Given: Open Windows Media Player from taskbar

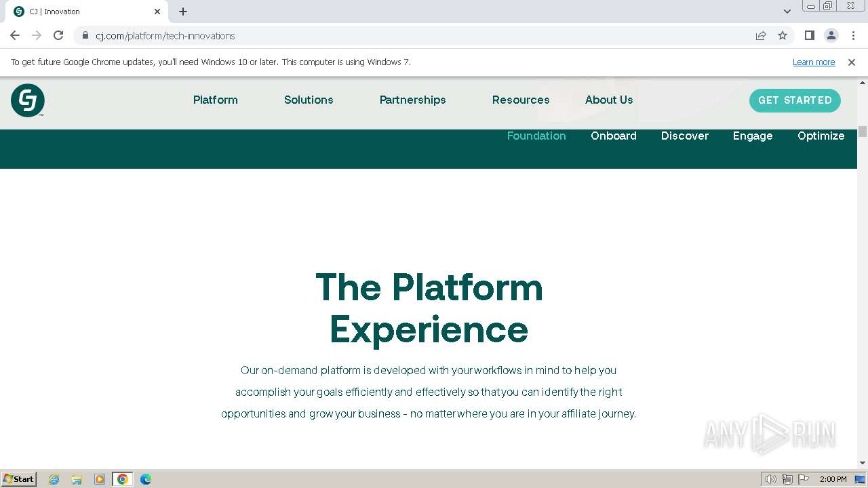Looking at the screenshot, I should pyautogui.click(x=100, y=479).
